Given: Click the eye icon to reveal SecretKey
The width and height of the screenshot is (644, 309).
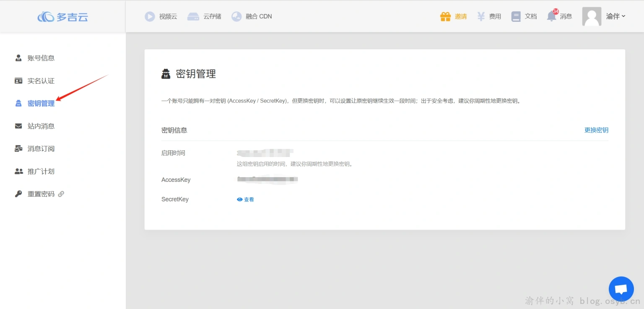Looking at the screenshot, I should [x=240, y=199].
